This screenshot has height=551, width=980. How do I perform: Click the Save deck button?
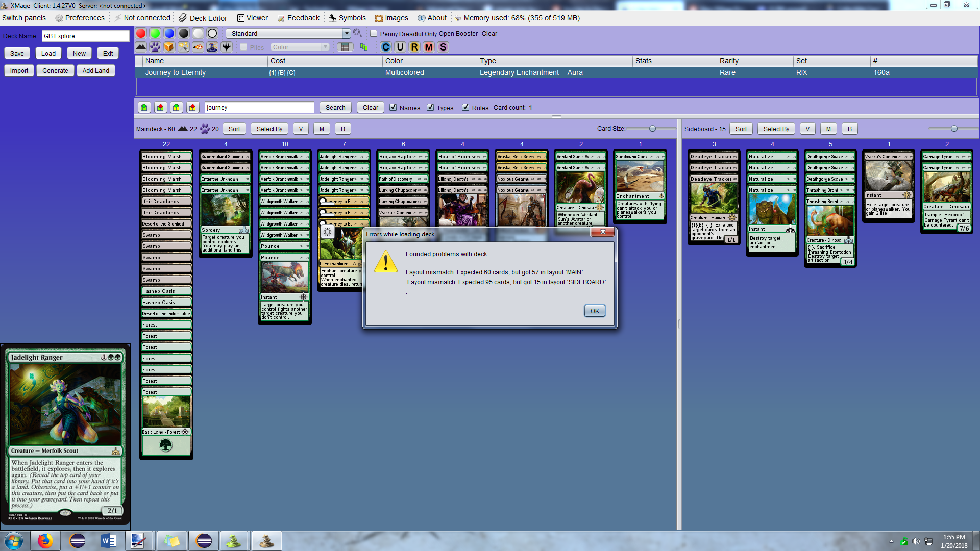click(17, 53)
